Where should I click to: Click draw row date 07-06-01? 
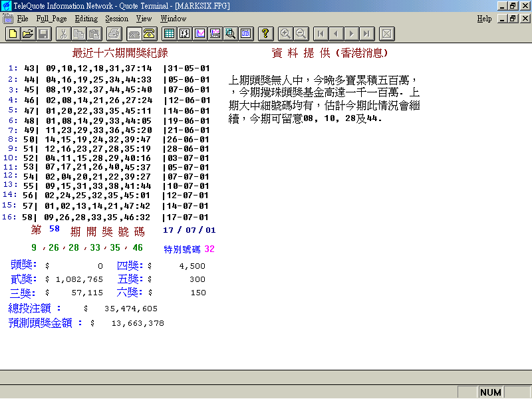click(x=189, y=90)
